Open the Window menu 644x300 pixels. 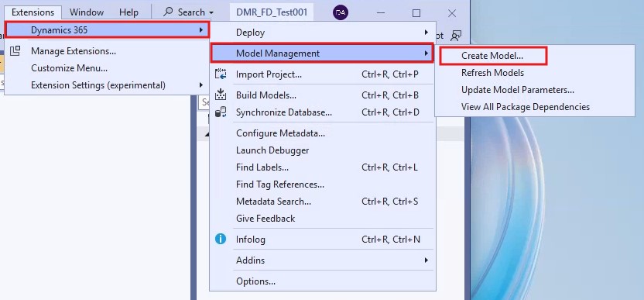point(87,12)
